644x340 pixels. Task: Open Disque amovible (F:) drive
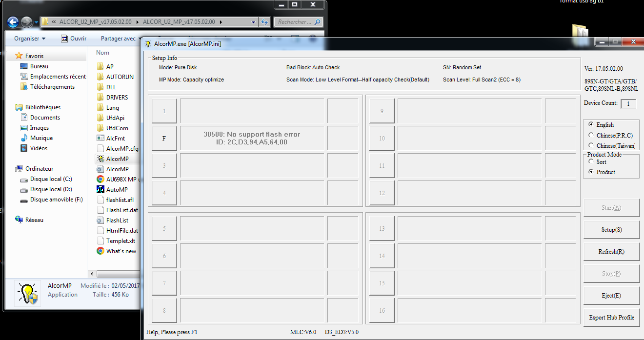52,200
